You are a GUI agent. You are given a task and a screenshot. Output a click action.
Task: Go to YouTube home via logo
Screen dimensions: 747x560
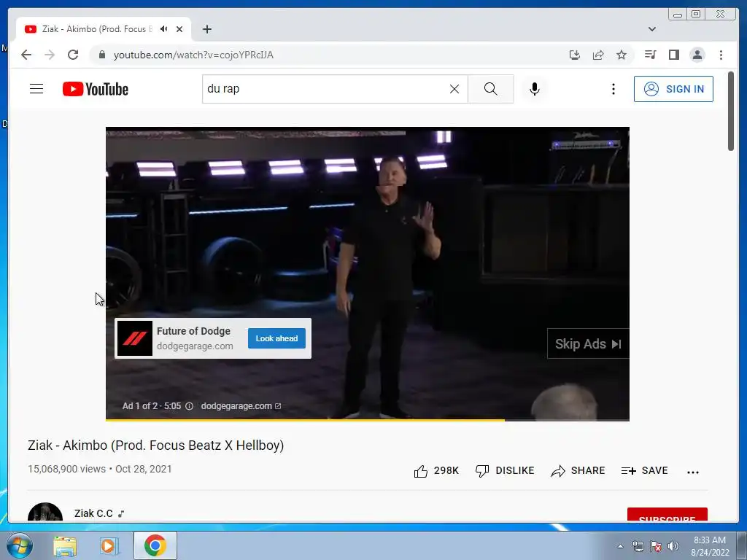pyautogui.click(x=96, y=89)
